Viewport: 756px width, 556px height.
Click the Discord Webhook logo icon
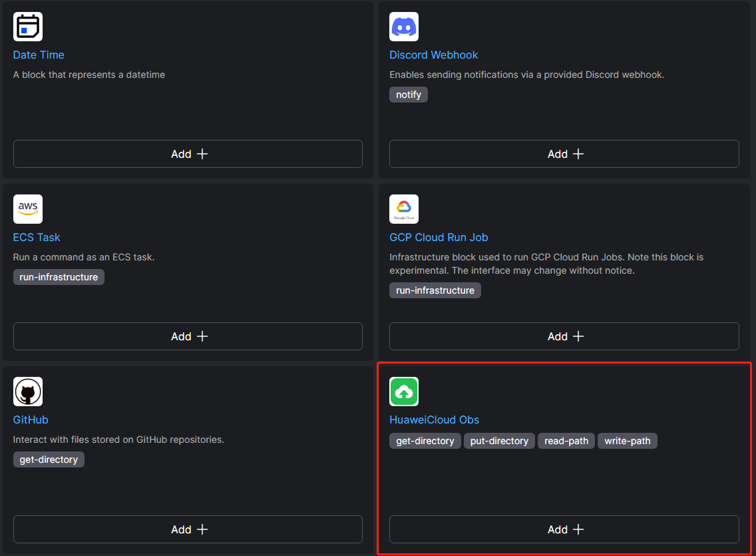pyautogui.click(x=404, y=27)
